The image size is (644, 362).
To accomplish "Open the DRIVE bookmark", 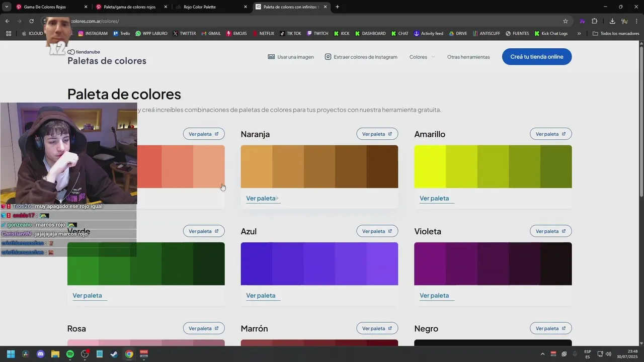I will pos(458,34).
